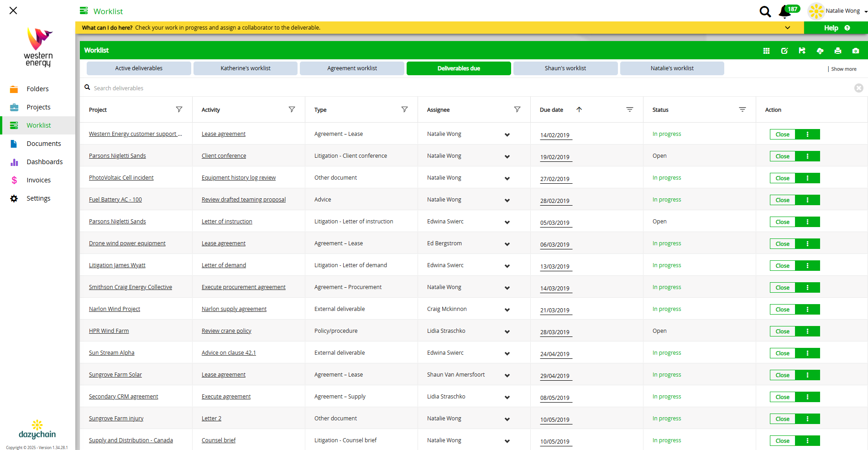Image resolution: width=868 pixels, height=450 pixels.
Task: Filter the Project column
Action: (x=179, y=109)
